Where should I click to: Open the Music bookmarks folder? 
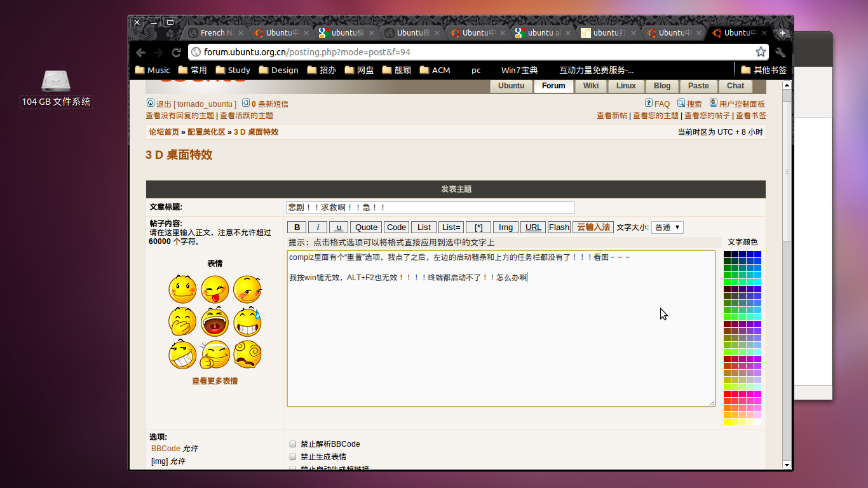(153, 70)
